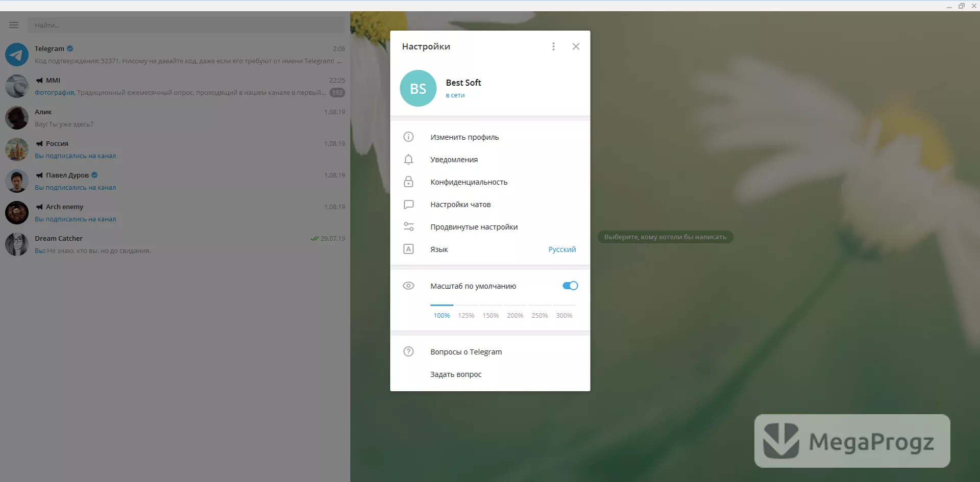Open the Dream Catcher chat
This screenshot has height=482, width=980.
[x=175, y=244]
